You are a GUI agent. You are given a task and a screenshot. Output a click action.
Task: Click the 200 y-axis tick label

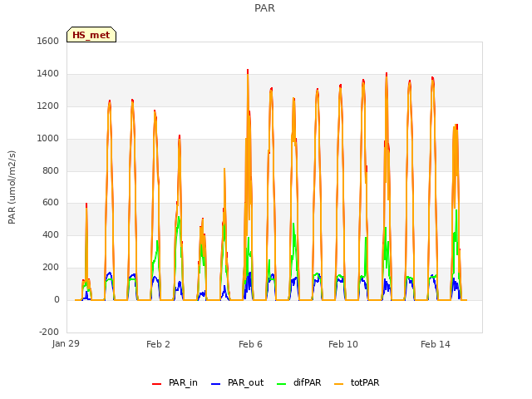[51, 268]
